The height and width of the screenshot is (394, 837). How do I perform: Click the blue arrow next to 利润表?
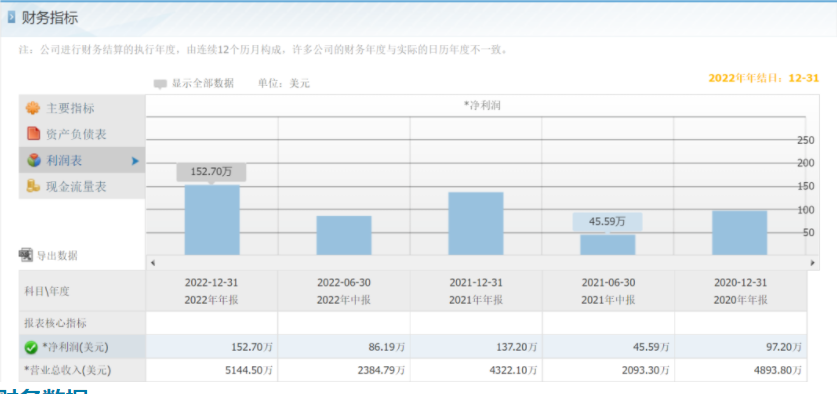point(135,161)
